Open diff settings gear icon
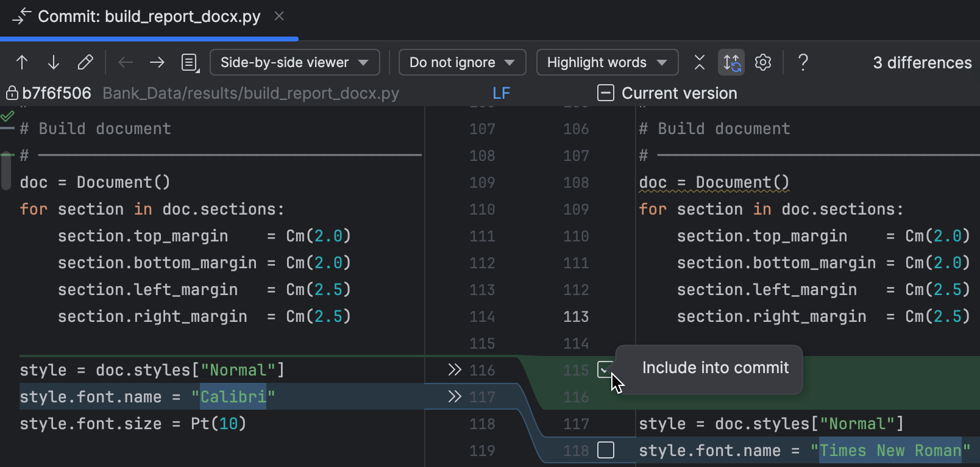Screen dimensions: 980x467 763,62
